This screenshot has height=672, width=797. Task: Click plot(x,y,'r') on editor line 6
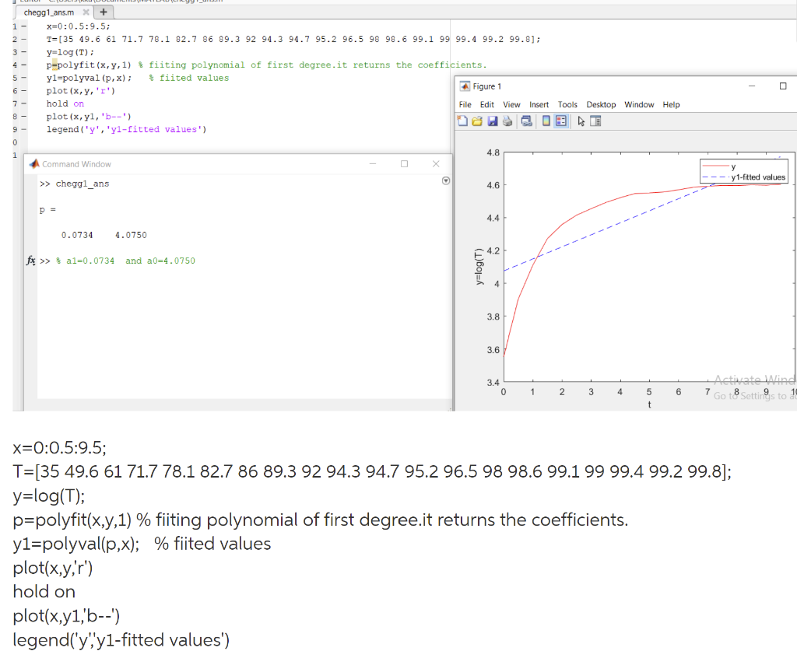[x=81, y=90]
